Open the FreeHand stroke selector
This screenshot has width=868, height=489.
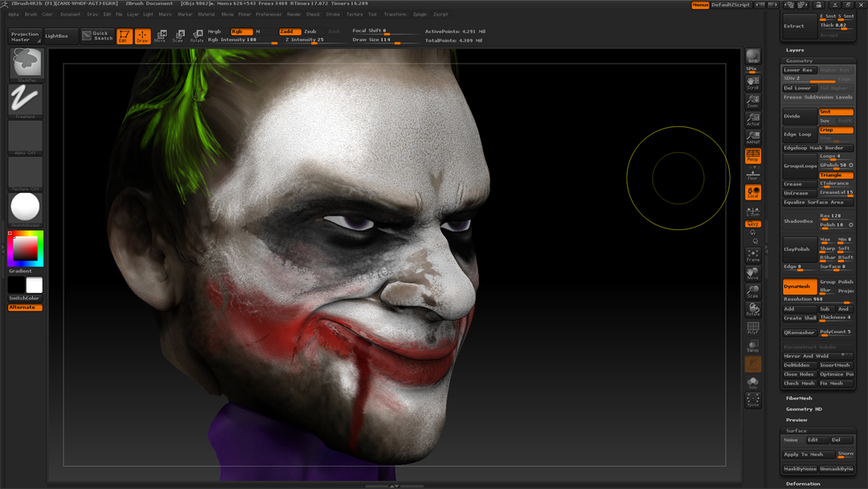[x=26, y=101]
